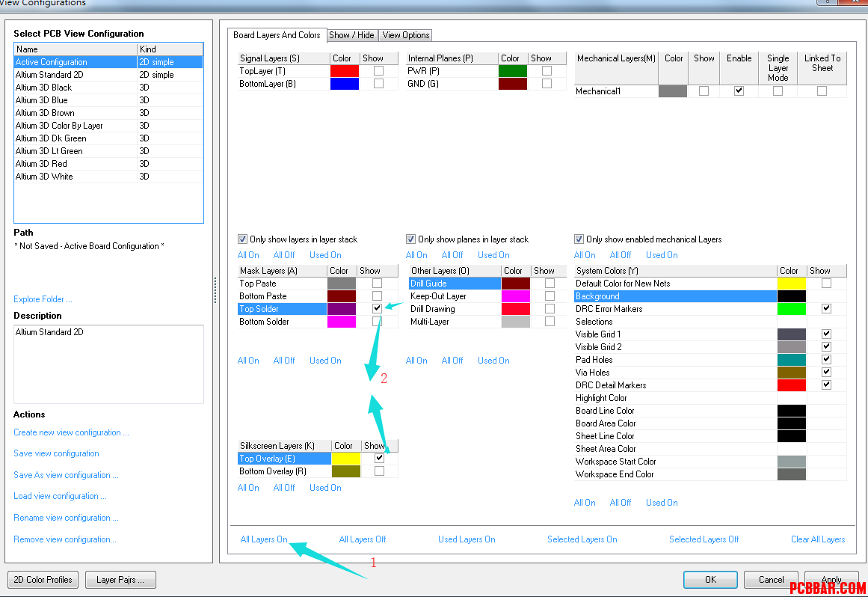The width and height of the screenshot is (868, 597).
Task: Uncheck Show for Top Overlay (E)
Action: 379,458
